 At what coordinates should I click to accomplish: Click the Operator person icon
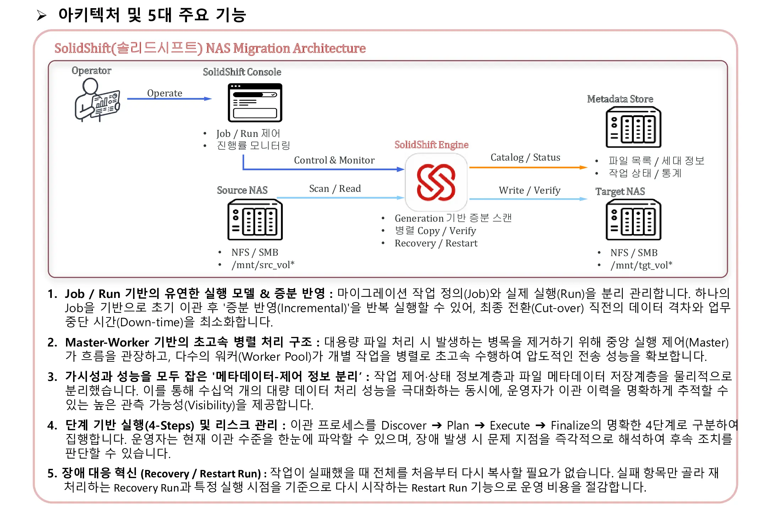pyautogui.click(x=97, y=100)
